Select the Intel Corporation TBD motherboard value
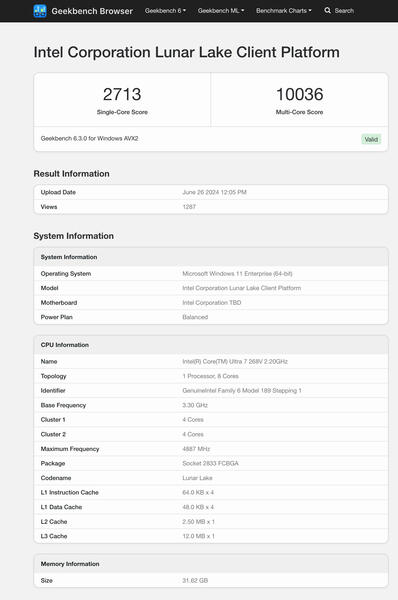The image size is (398, 600). pos(212,303)
